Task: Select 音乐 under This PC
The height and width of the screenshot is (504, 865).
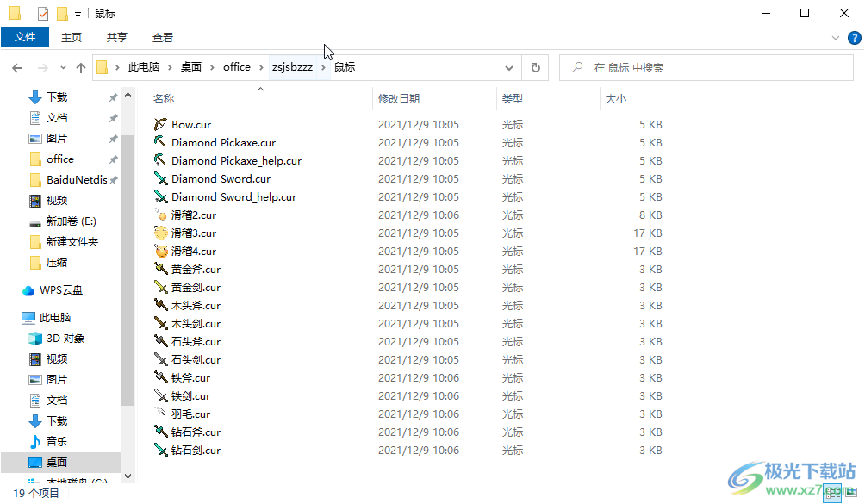Action: click(56, 442)
